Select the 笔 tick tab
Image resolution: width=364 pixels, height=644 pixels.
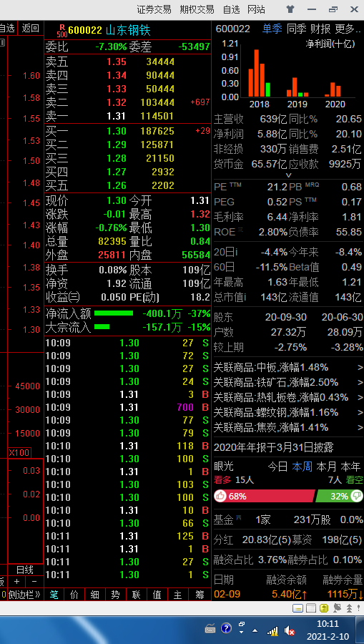click(54, 595)
